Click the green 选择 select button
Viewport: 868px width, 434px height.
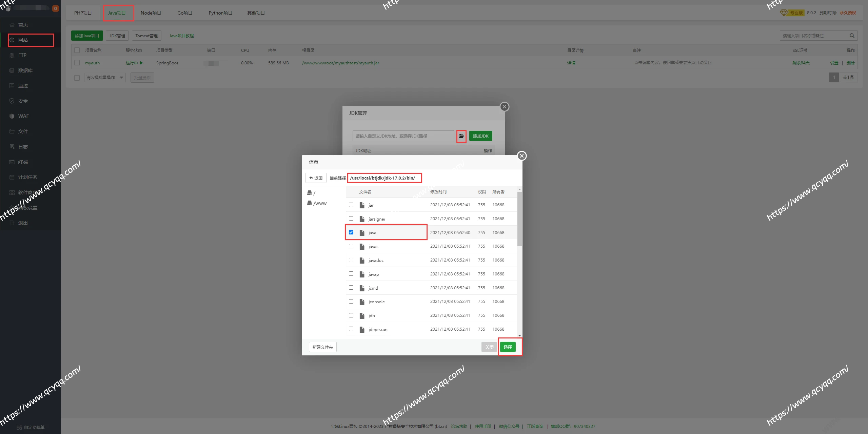tap(508, 347)
